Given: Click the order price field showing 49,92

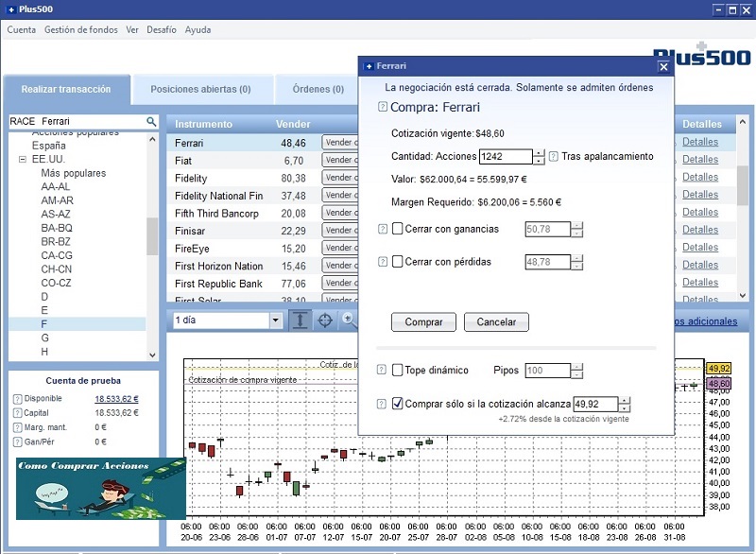Looking at the screenshot, I should [595, 404].
